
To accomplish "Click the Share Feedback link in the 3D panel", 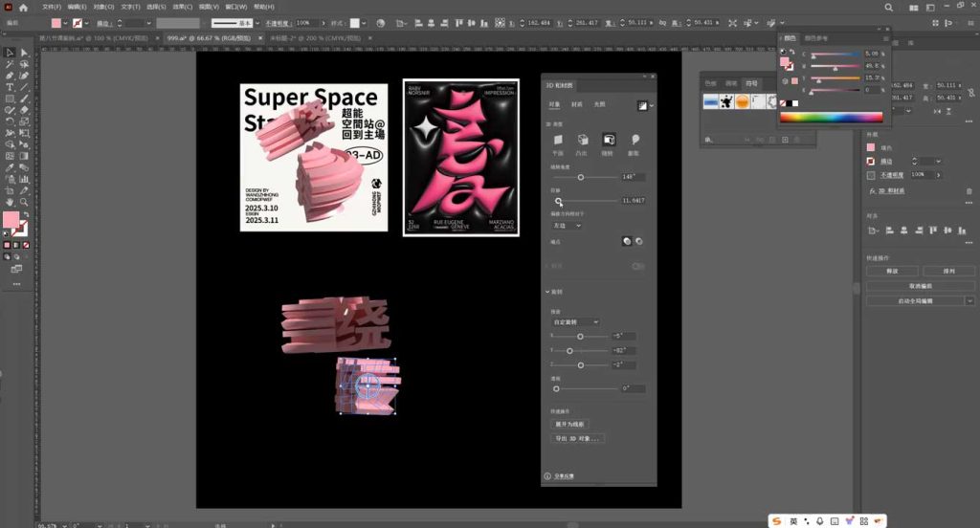I will 564,476.
